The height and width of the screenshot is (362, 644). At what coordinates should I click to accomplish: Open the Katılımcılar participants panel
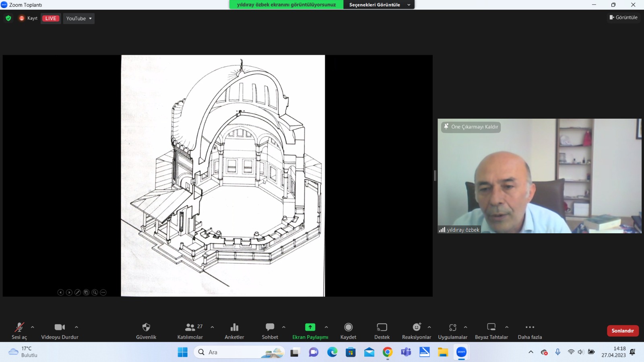(x=190, y=331)
